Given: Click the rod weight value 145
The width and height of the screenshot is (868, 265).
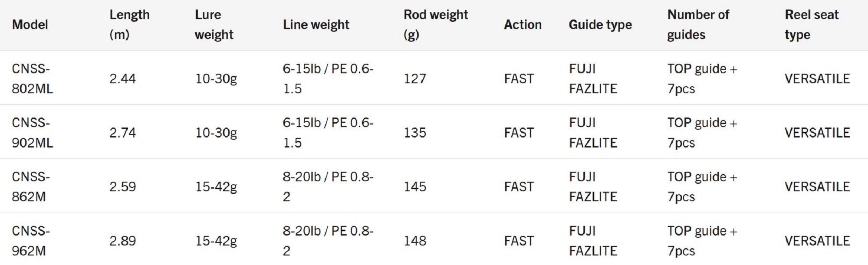Looking at the screenshot, I should click(415, 186).
